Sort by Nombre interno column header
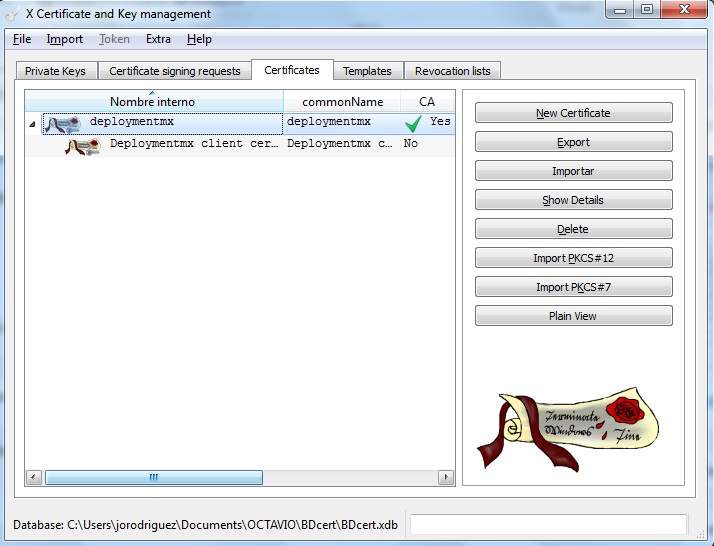The width and height of the screenshot is (714, 546). tap(152, 102)
